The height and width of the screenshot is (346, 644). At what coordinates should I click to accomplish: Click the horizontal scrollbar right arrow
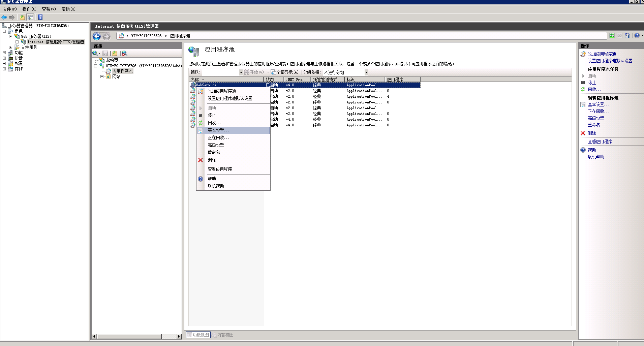(x=180, y=337)
